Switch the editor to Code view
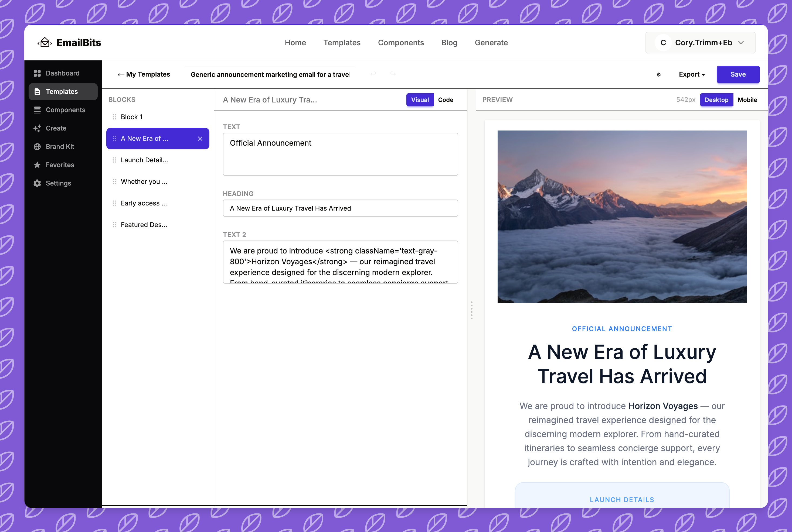This screenshot has width=792, height=532. tap(446, 100)
